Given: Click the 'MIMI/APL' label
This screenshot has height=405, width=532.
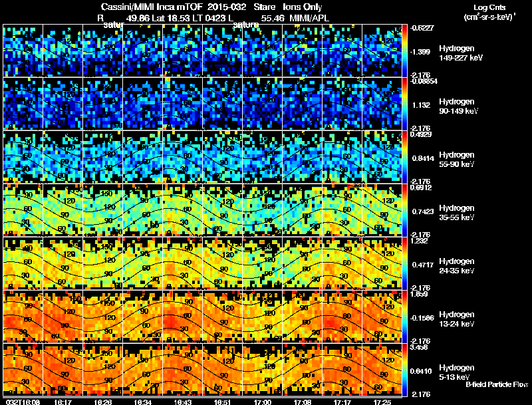Looking at the screenshot, I should click(309, 18).
